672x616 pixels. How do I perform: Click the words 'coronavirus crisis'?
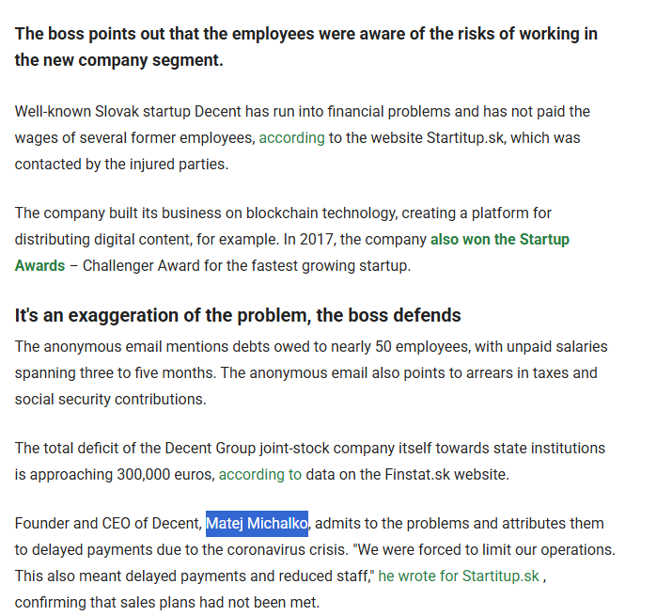click(x=288, y=550)
